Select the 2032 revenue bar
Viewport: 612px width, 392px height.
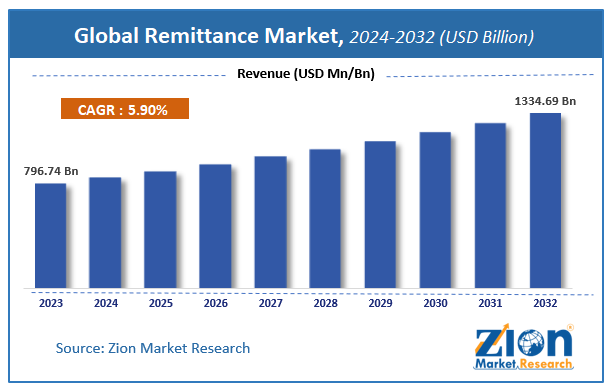pos(545,201)
